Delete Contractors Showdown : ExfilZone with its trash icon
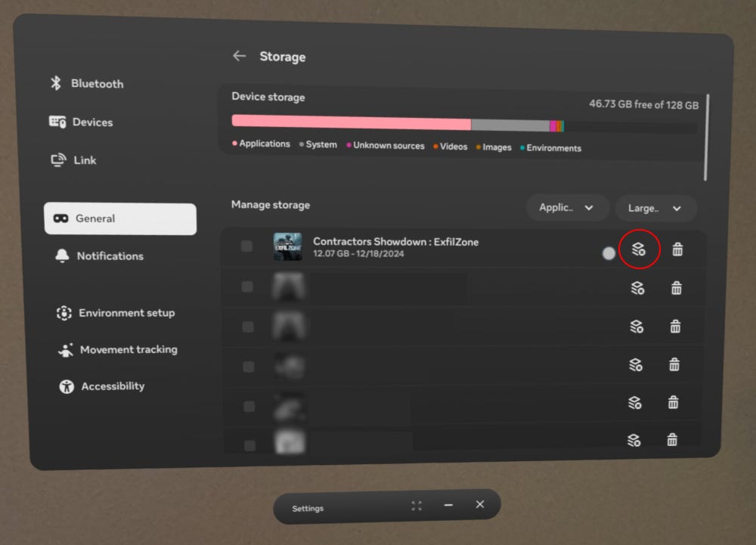756x545 pixels. point(677,249)
